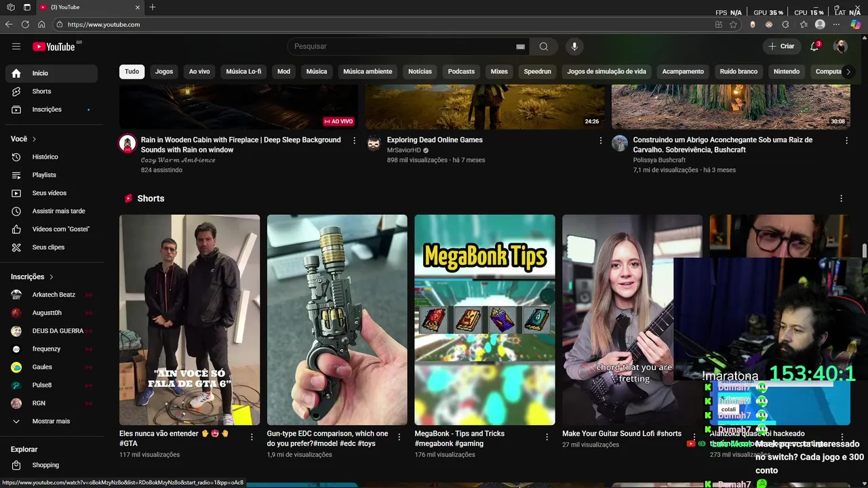Open MrSaviorHD channel link
Viewport: 868px width, 488px height.
(x=403, y=150)
